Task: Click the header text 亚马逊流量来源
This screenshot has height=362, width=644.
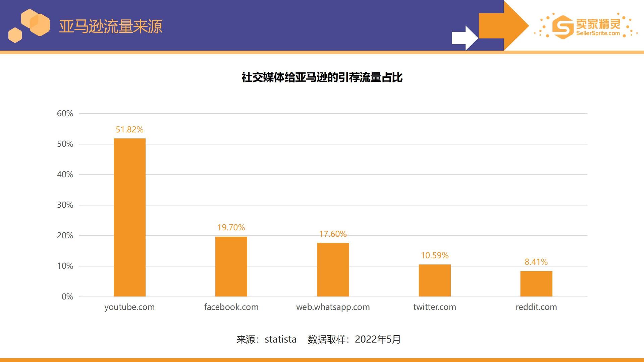Action: point(111,27)
